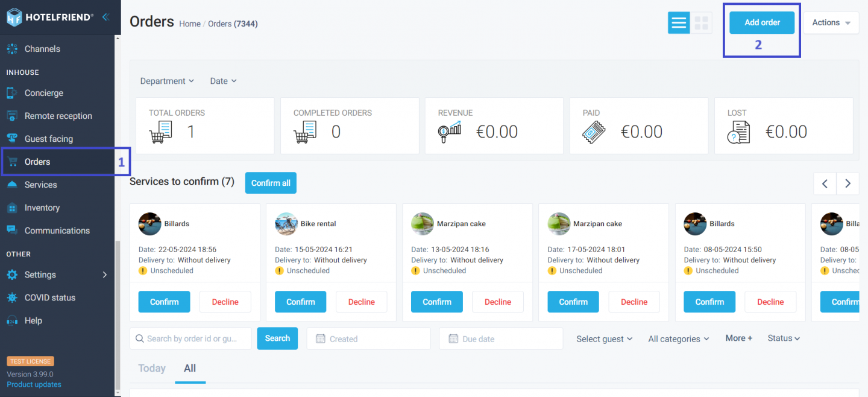
Task: Click the Total orders cart icon
Action: tap(161, 132)
